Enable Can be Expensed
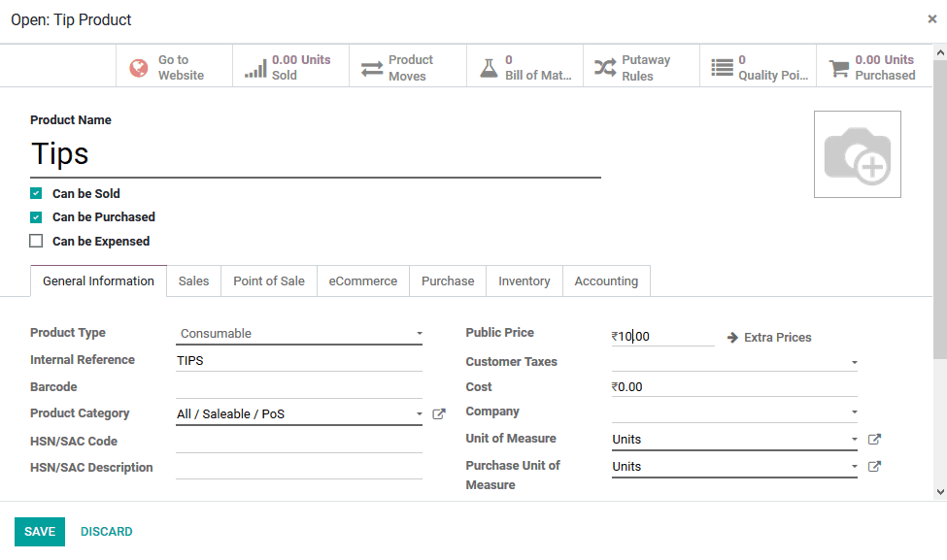 pos(36,240)
